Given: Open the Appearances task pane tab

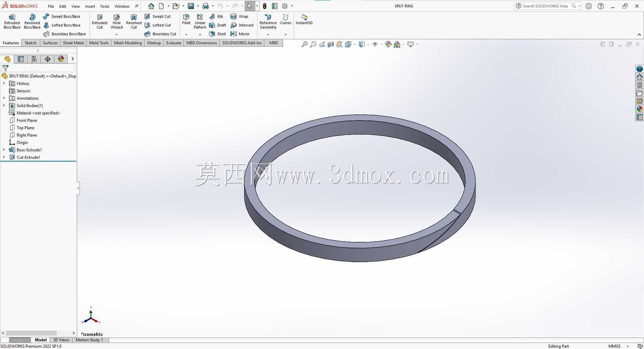Looking at the screenshot, I should click(640, 109).
